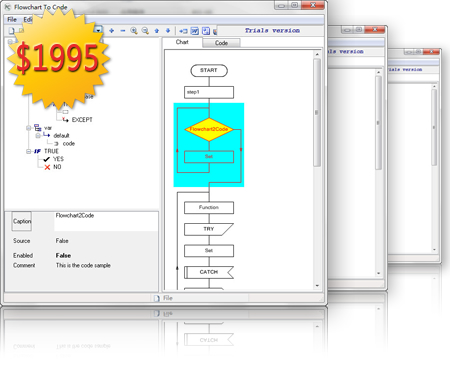Collapse the IF TRUE tree node
The image size is (450, 365).
pos(29,152)
